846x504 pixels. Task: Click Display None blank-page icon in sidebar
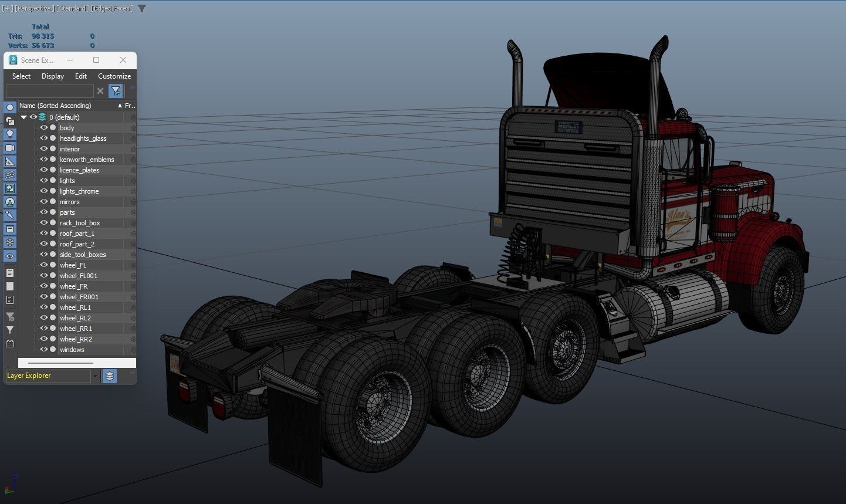point(10,286)
